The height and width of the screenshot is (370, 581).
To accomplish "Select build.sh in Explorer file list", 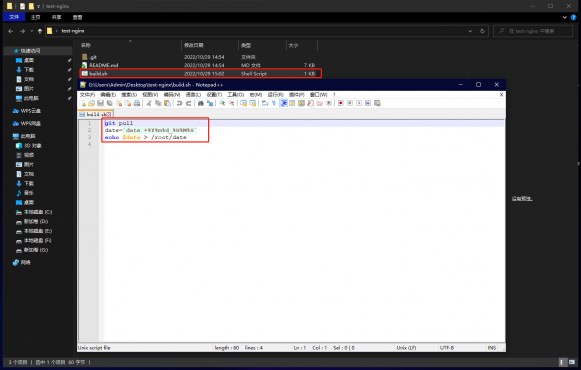I will (x=200, y=73).
